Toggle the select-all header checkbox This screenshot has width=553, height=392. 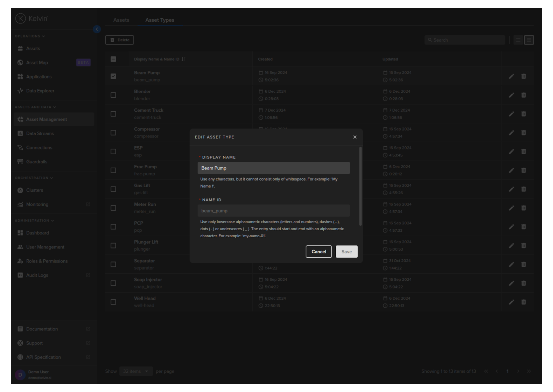[x=113, y=59]
